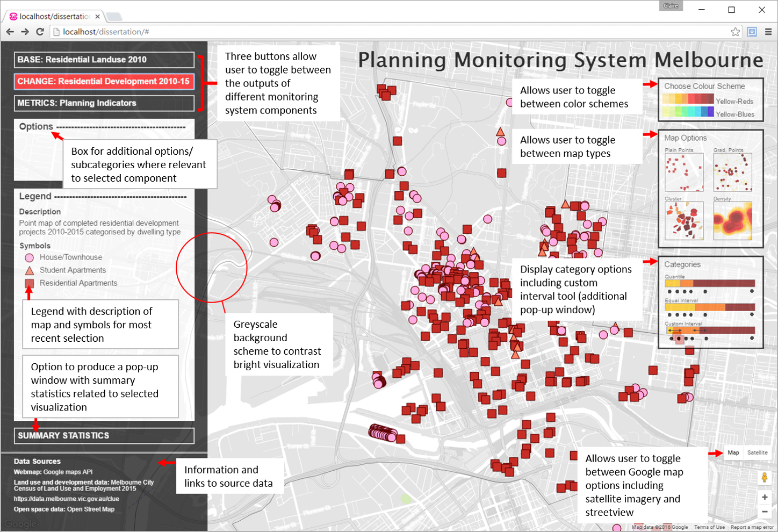Click the Student Apartments triangle legend symbol
The height and width of the screenshot is (532, 778).
pos(30,270)
